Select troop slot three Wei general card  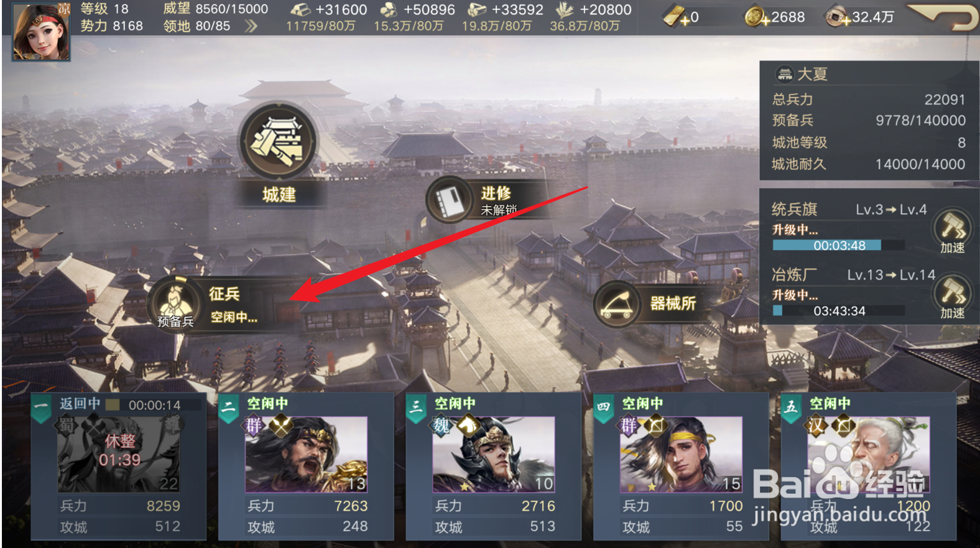click(493, 466)
